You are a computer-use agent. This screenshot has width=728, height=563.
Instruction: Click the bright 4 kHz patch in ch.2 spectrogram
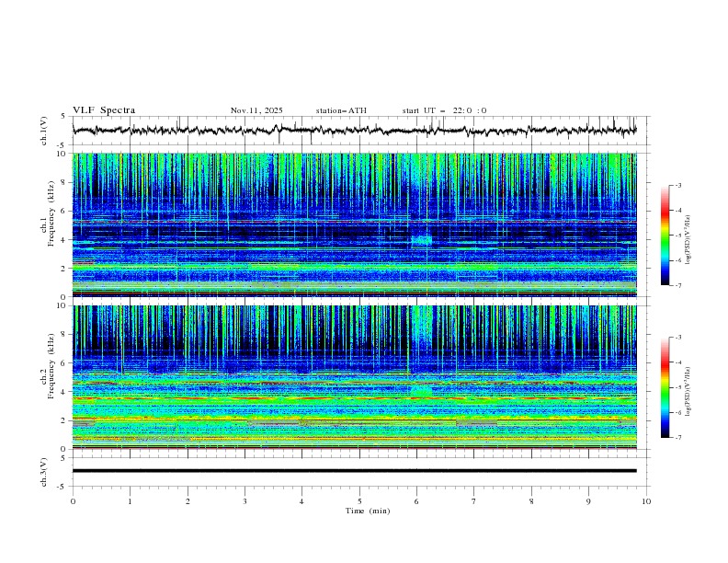click(x=421, y=392)
